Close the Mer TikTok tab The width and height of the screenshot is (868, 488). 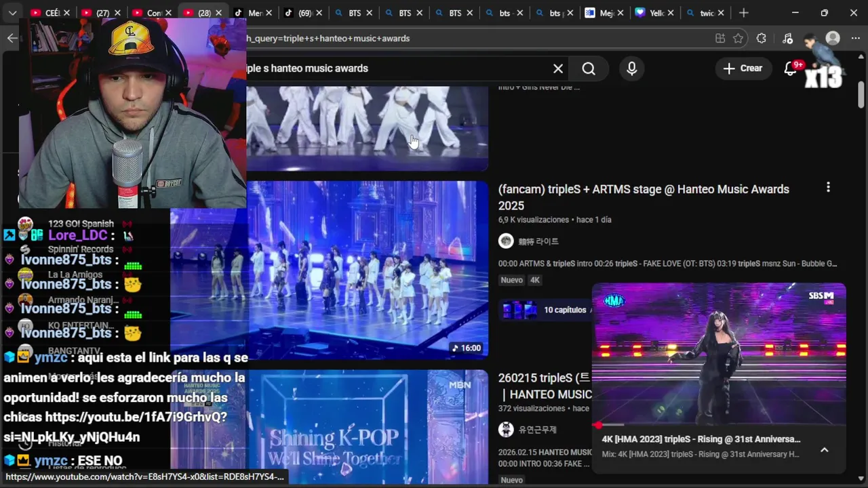[269, 13]
